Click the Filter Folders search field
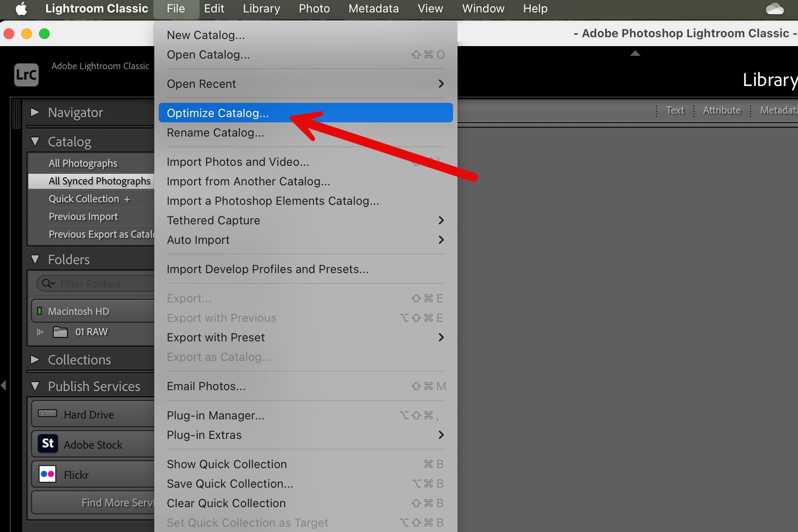 [x=95, y=283]
